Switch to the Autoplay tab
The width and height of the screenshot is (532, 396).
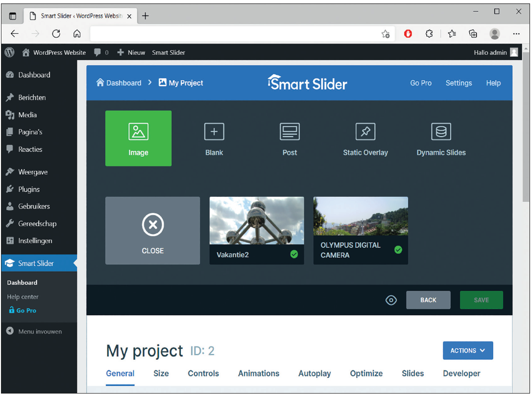(314, 373)
